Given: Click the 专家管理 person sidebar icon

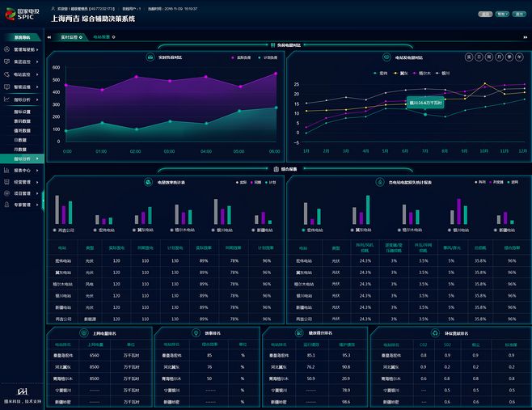Looking at the screenshot, I should coord(6,205).
